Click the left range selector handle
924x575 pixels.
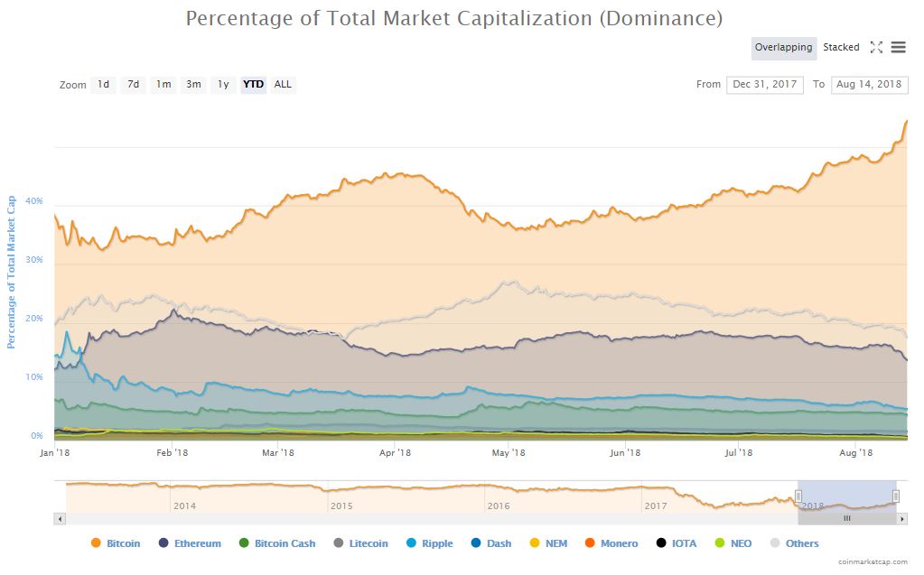[798, 496]
